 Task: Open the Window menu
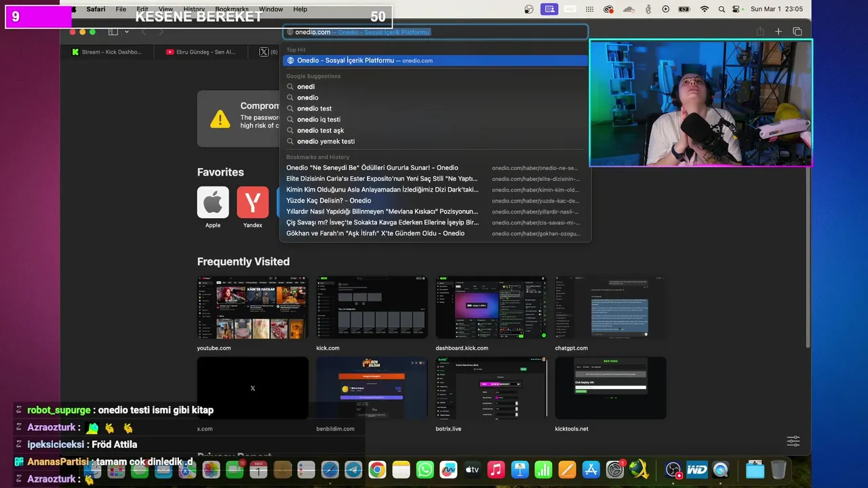pyautogui.click(x=271, y=9)
